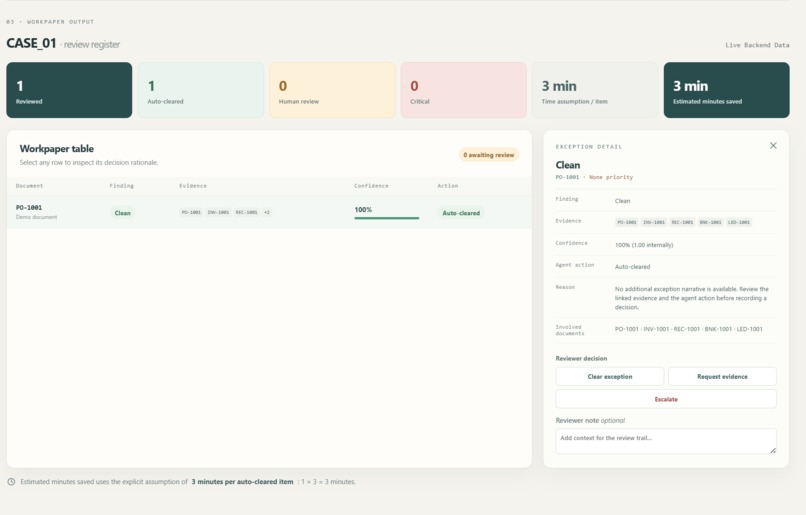This screenshot has width=806, height=515.
Task: Close the Exception Detail panel
Action: (x=773, y=145)
